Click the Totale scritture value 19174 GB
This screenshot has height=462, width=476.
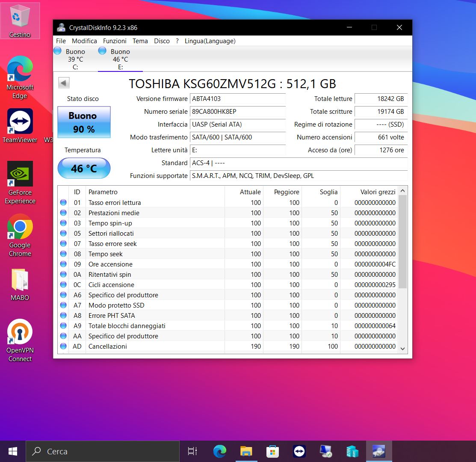(381, 111)
